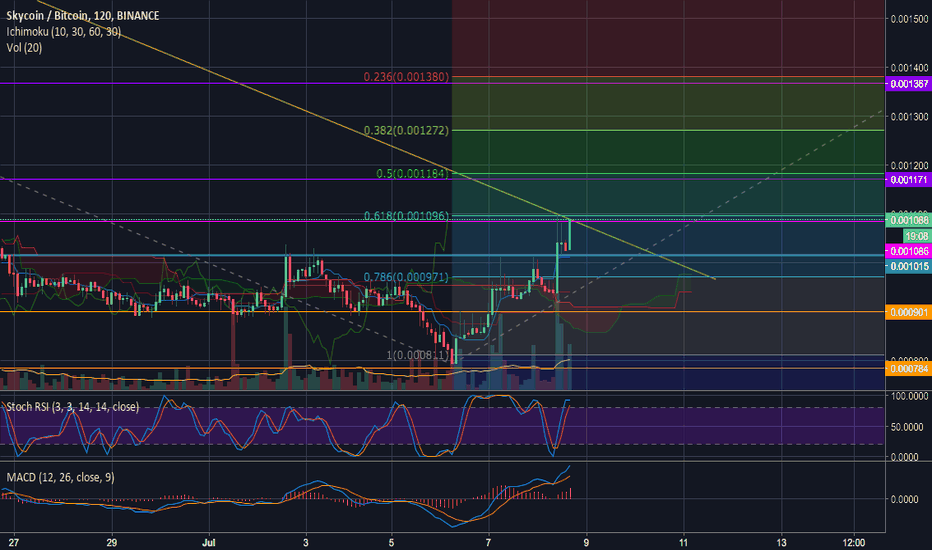The width and height of the screenshot is (932, 550).
Task: Click the 0.001200 price axis label
Action: 909,165
